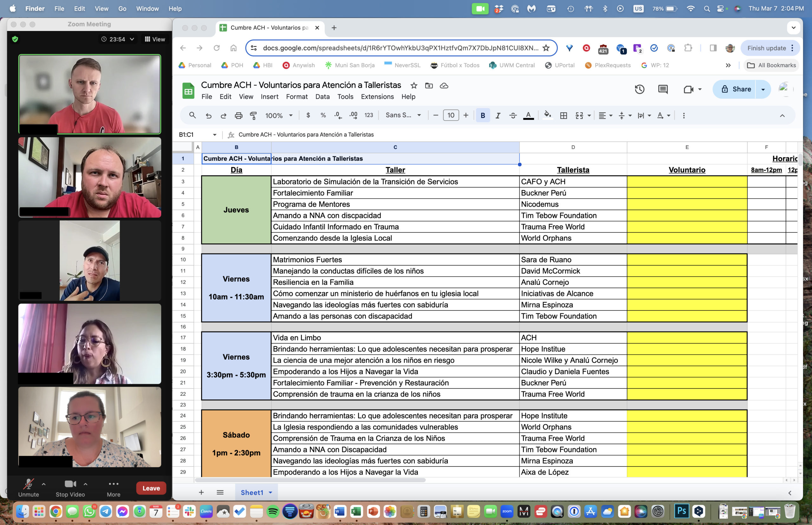Open the Format menu in Sheets

coord(297,97)
